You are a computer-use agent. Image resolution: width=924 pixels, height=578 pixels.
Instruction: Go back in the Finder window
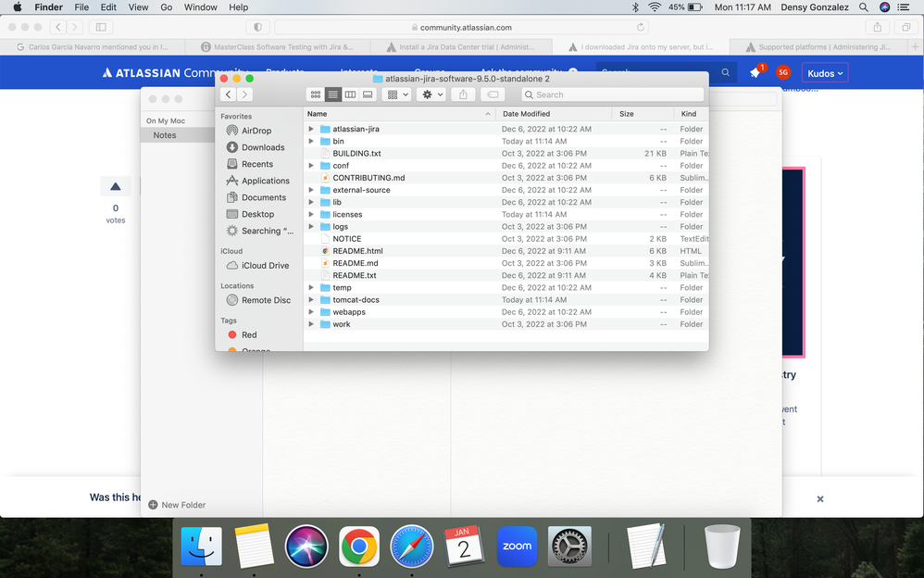pyautogui.click(x=229, y=94)
